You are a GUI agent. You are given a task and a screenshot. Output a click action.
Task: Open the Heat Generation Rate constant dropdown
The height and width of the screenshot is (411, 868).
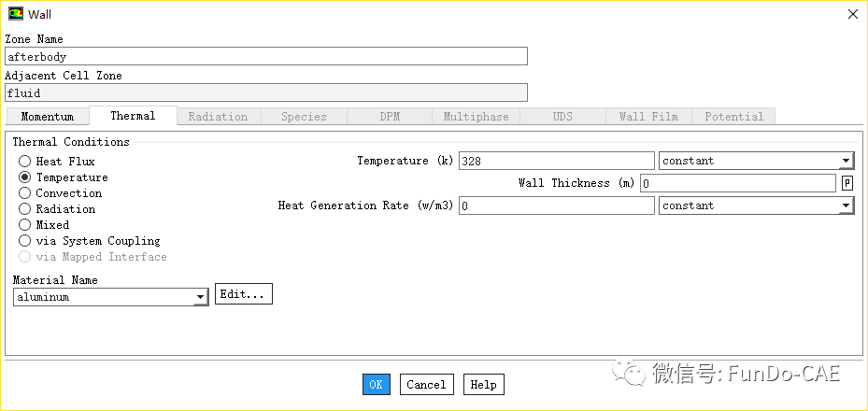tap(756, 205)
